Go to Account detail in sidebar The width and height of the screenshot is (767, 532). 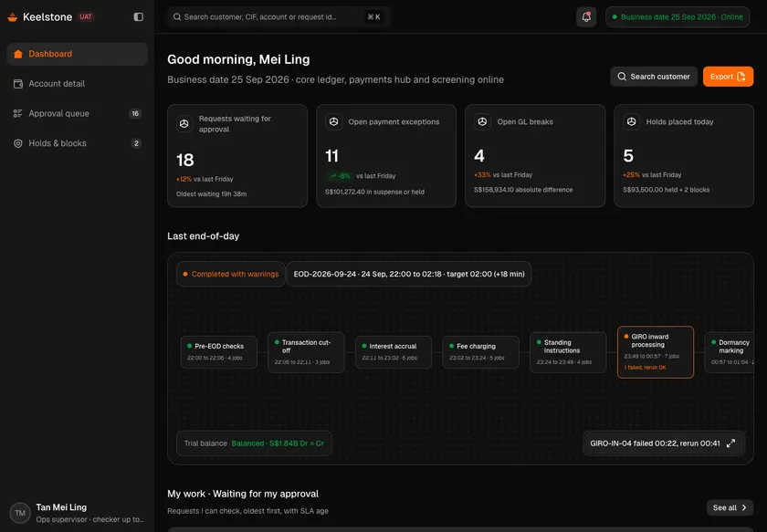(x=78, y=84)
